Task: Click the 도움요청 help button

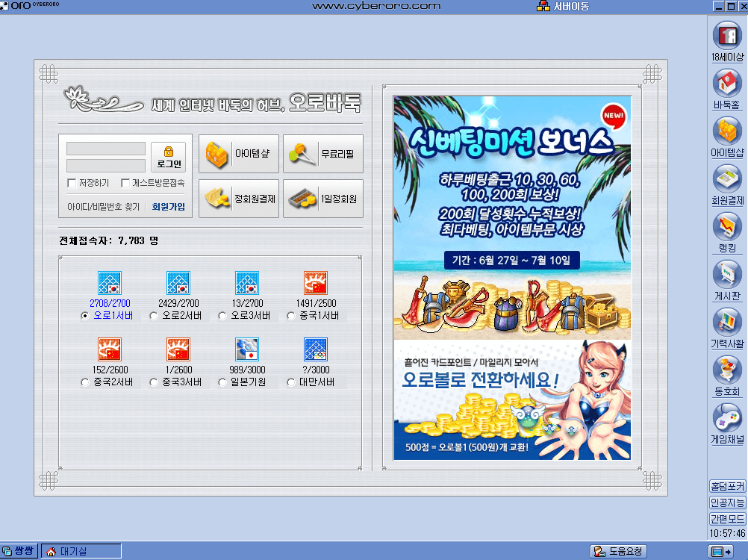Action: point(618,552)
